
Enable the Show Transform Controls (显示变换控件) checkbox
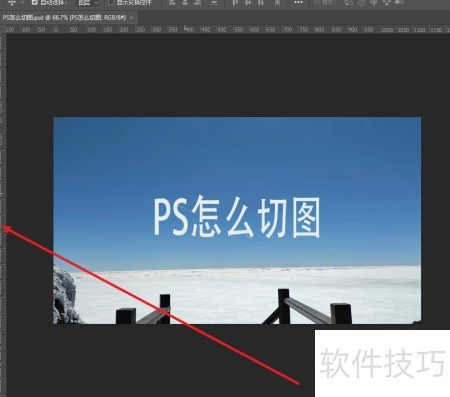coord(111,2)
